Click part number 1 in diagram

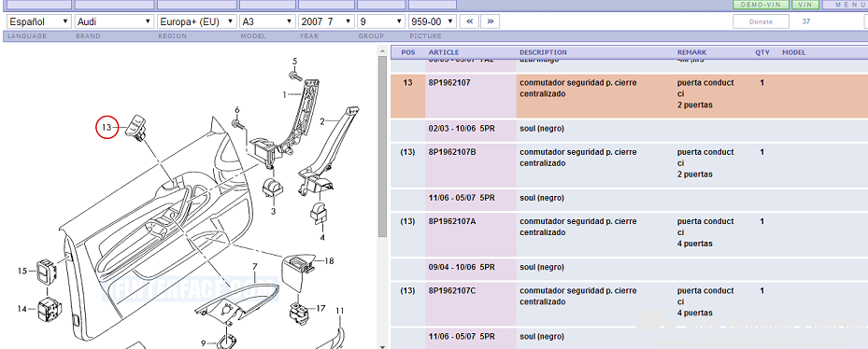click(285, 94)
